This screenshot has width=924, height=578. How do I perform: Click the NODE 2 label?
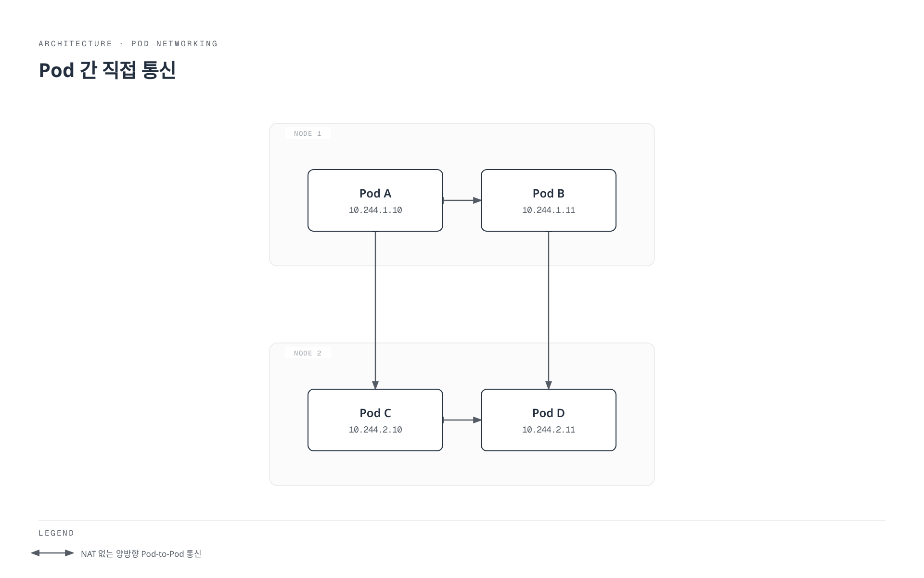coord(308,353)
